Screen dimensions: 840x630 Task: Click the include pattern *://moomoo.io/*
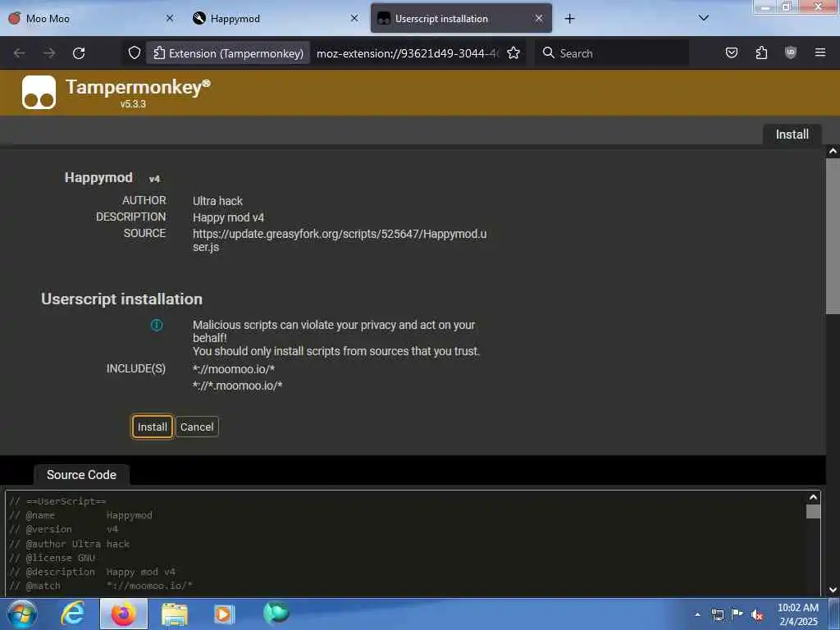pyautogui.click(x=234, y=369)
